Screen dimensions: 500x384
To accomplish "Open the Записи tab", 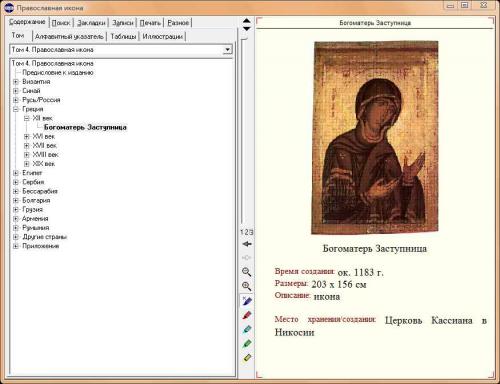I will [123, 23].
